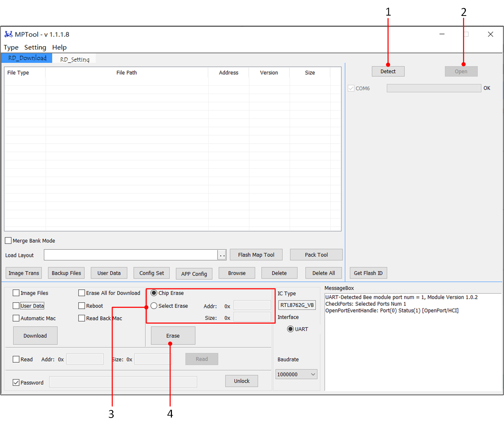
Task: Click the Load Layout browse dots button
Action: point(222,255)
